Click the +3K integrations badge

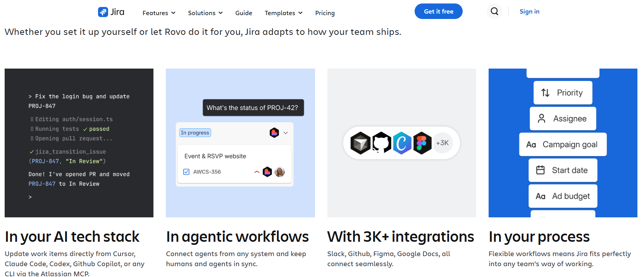coord(443,143)
